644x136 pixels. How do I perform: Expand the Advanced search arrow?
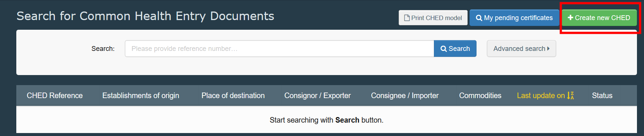[x=548, y=49]
